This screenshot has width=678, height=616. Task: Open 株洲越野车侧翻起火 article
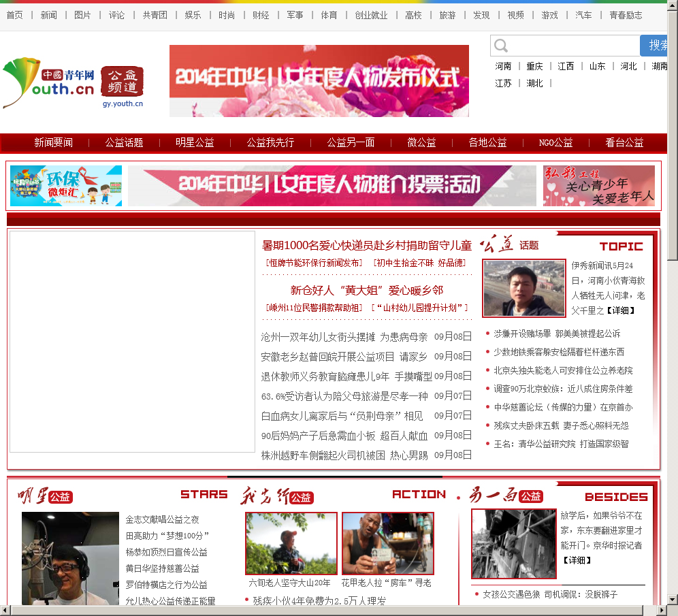(x=344, y=455)
